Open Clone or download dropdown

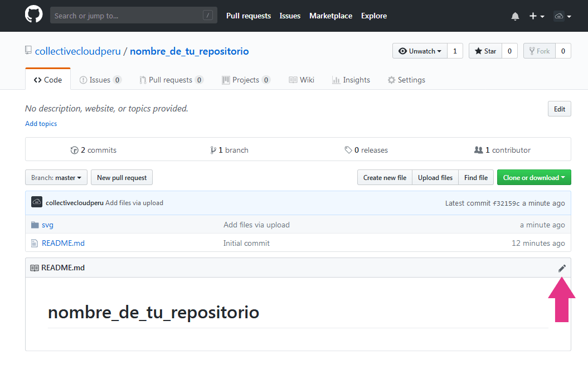click(533, 178)
